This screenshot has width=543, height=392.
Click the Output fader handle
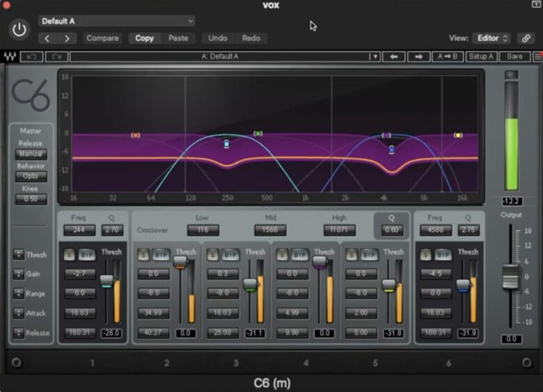pyautogui.click(x=510, y=276)
